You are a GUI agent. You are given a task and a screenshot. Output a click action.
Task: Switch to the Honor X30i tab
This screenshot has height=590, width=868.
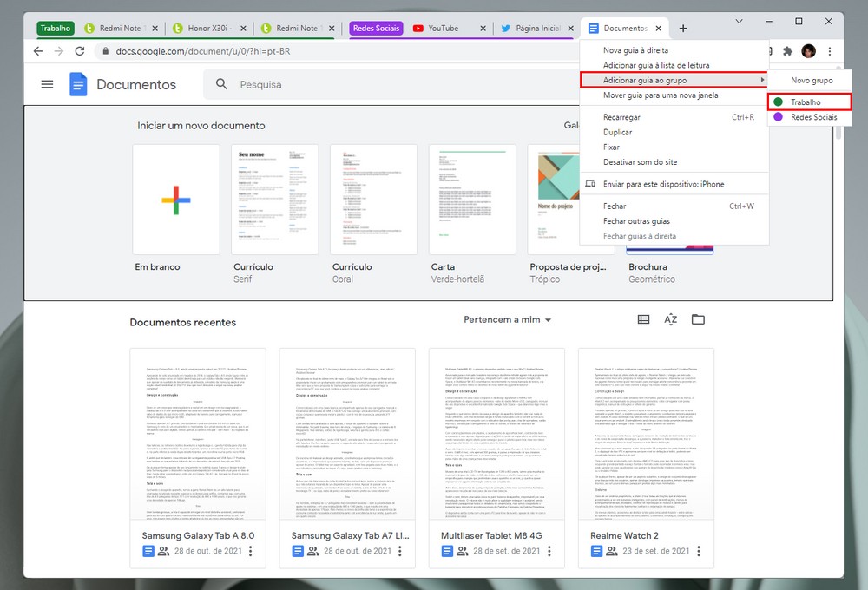tap(209, 29)
